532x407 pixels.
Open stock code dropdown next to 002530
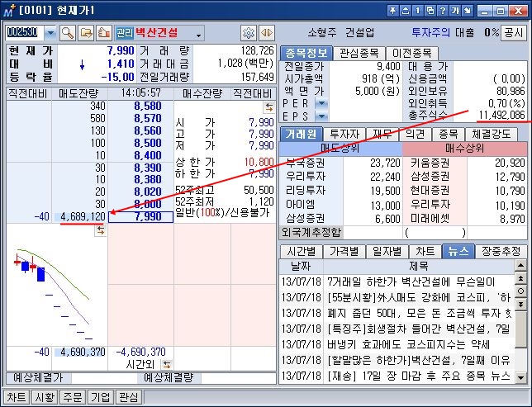pos(50,33)
